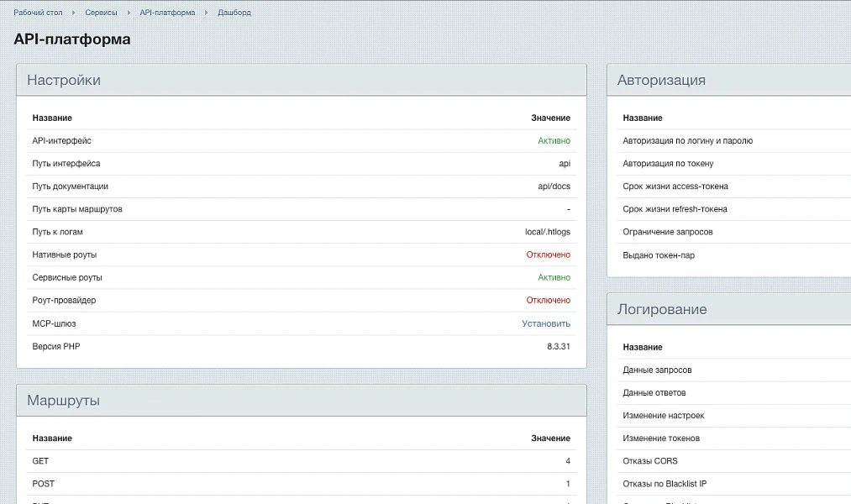Viewport: 851px width, 504px height.
Task: Select Выдано токен-пар row
Action: point(733,255)
